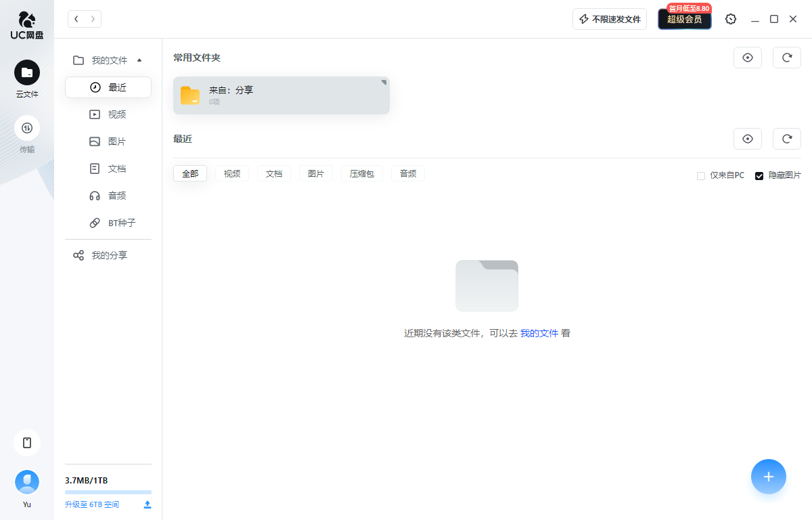Viewport: 812px width, 520px height.
Task: Click corner arrow on 来自：分享 folder card
Action: tap(384, 83)
